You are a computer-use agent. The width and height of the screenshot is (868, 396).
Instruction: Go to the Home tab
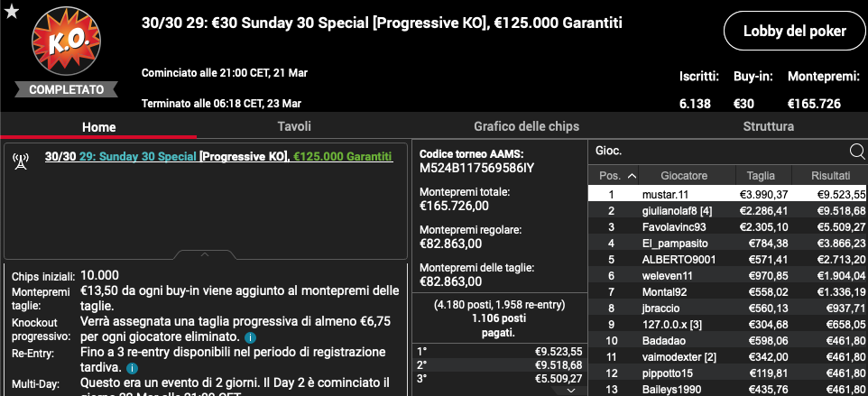click(99, 126)
